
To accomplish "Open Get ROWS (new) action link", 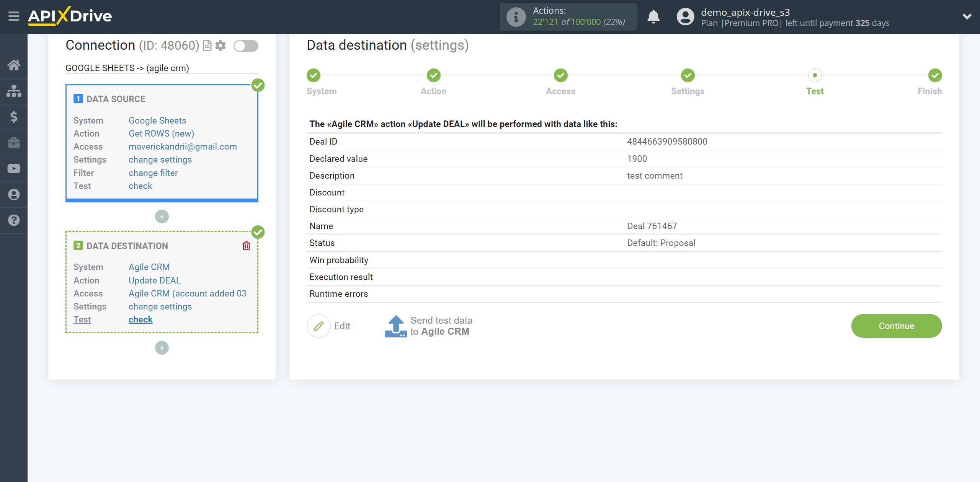I will (x=161, y=134).
